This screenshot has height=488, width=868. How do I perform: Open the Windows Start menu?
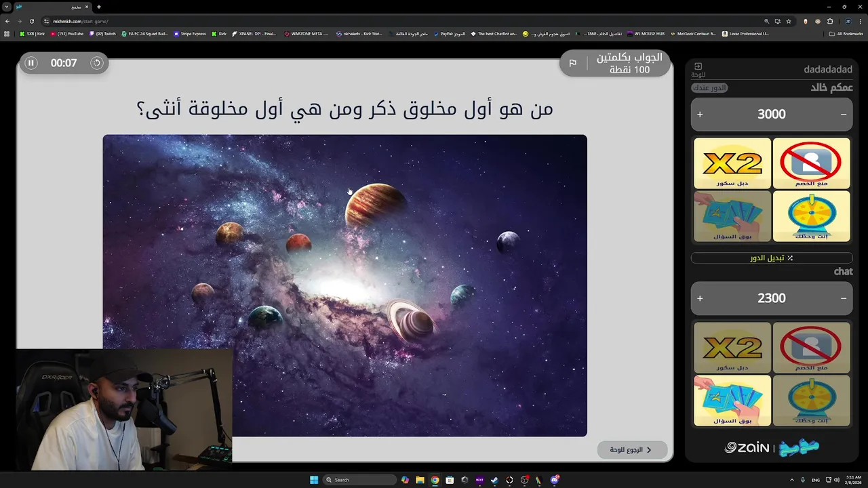314,480
